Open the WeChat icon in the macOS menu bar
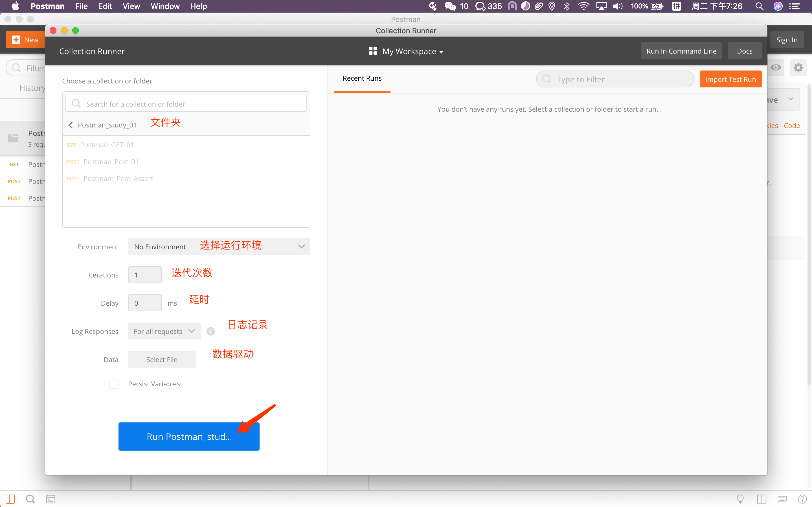 (450, 6)
